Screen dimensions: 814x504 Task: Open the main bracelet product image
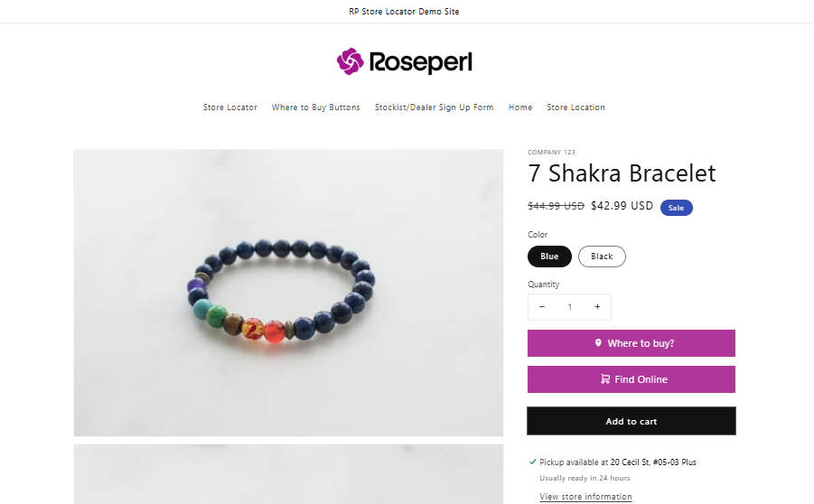click(x=288, y=293)
